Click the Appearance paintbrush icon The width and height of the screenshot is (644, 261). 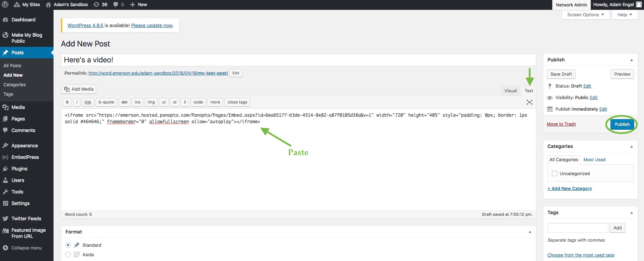coord(5,146)
